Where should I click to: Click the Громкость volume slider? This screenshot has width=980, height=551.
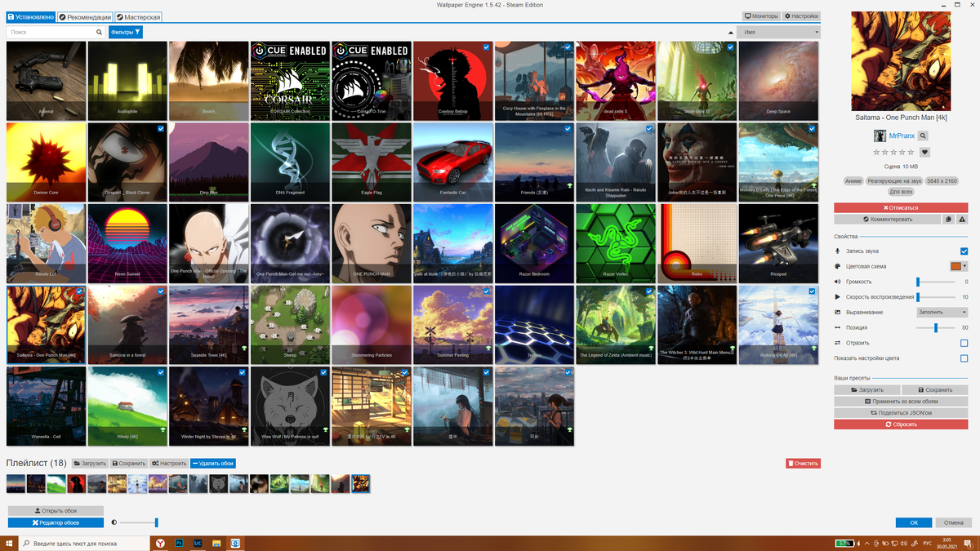point(937,282)
